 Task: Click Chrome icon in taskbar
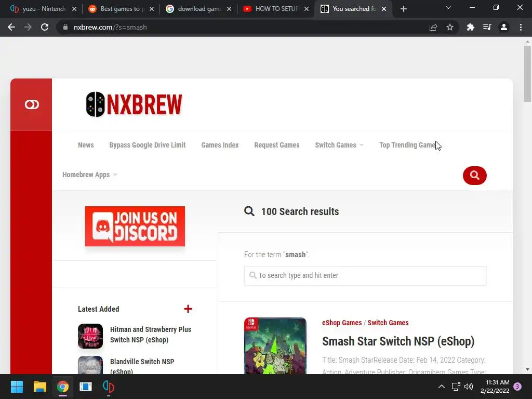coord(63,387)
